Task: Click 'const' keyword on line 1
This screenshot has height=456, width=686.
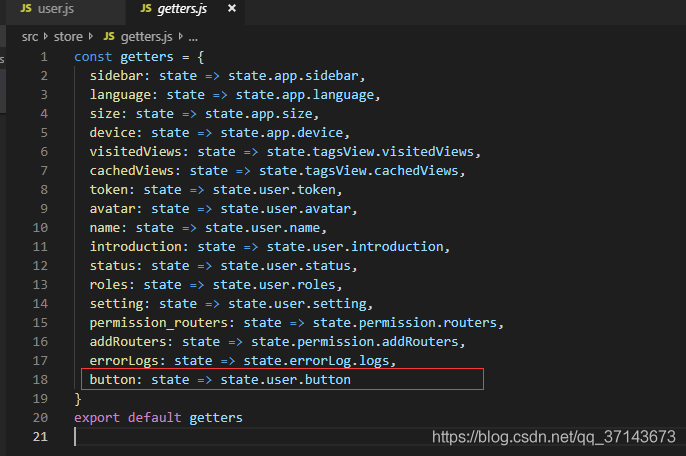Action: [93, 57]
